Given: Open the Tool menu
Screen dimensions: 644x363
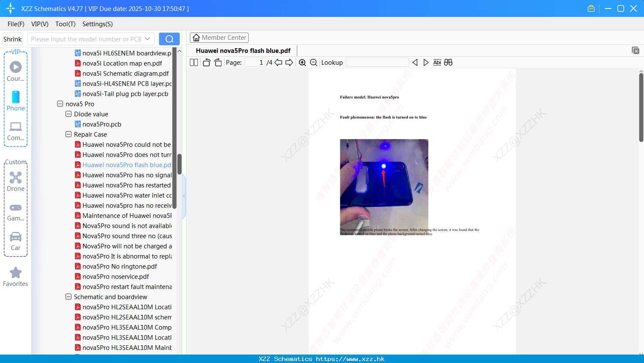Looking at the screenshot, I should coord(66,24).
